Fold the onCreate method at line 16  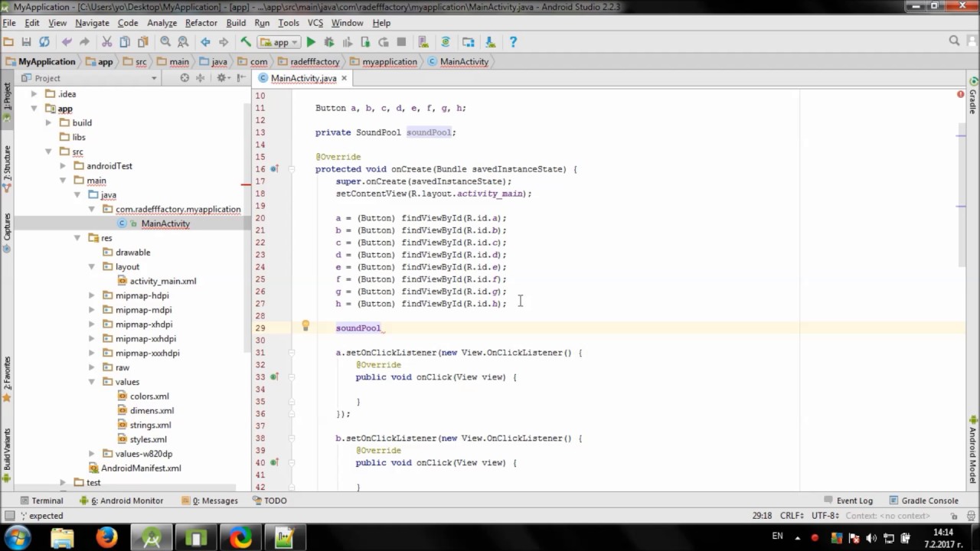coord(292,169)
